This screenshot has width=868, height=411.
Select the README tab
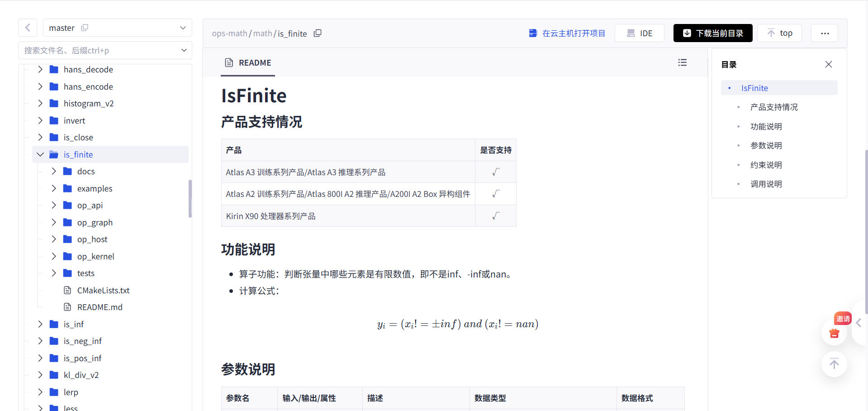[248, 63]
